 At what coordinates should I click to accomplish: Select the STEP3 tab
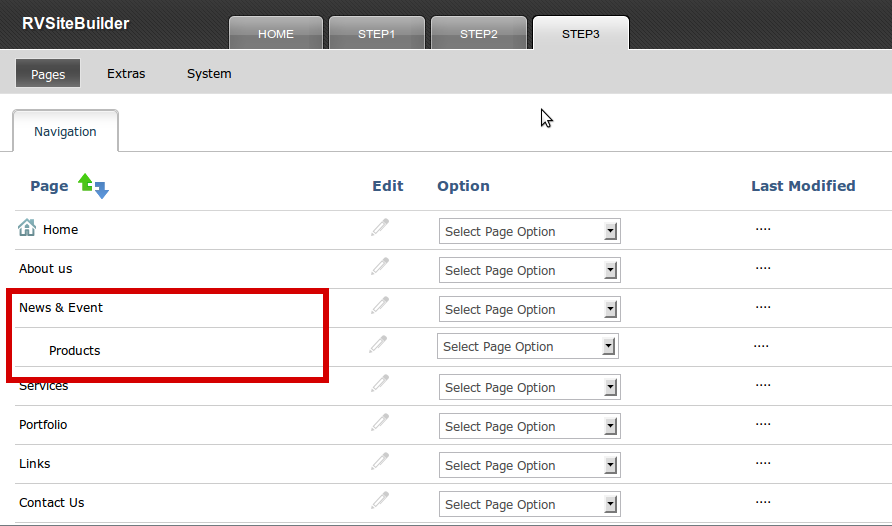pyautogui.click(x=581, y=34)
